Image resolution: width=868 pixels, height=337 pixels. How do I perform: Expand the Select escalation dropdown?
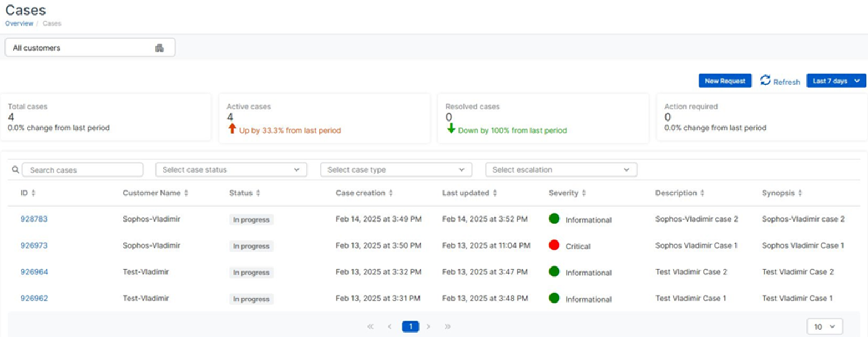pyautogui.click(x=561, y=170)
